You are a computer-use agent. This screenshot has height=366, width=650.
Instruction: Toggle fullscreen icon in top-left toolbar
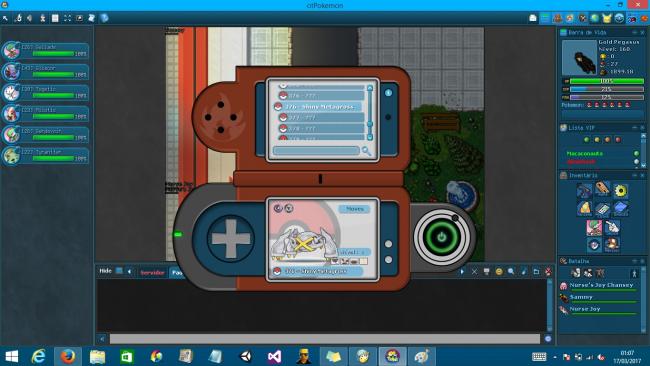point(67,18)
